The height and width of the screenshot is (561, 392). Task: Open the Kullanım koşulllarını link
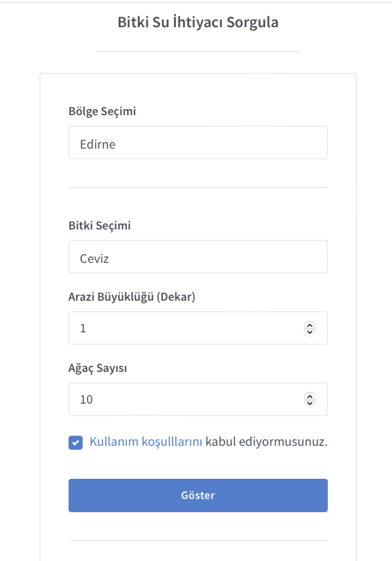tap(146, 442)
